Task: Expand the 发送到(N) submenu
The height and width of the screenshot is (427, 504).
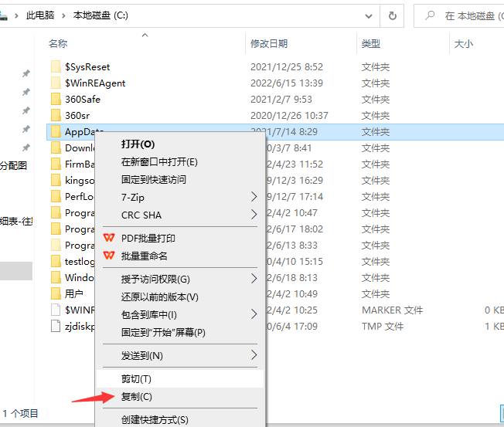Action: (x=254, y=356)
